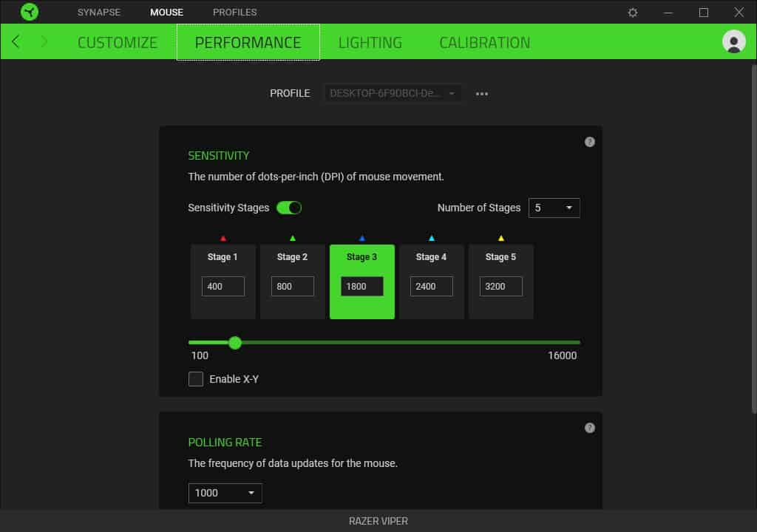
Task: Toggle the Sensitivity Stages switch
Action: coord(289,208)
